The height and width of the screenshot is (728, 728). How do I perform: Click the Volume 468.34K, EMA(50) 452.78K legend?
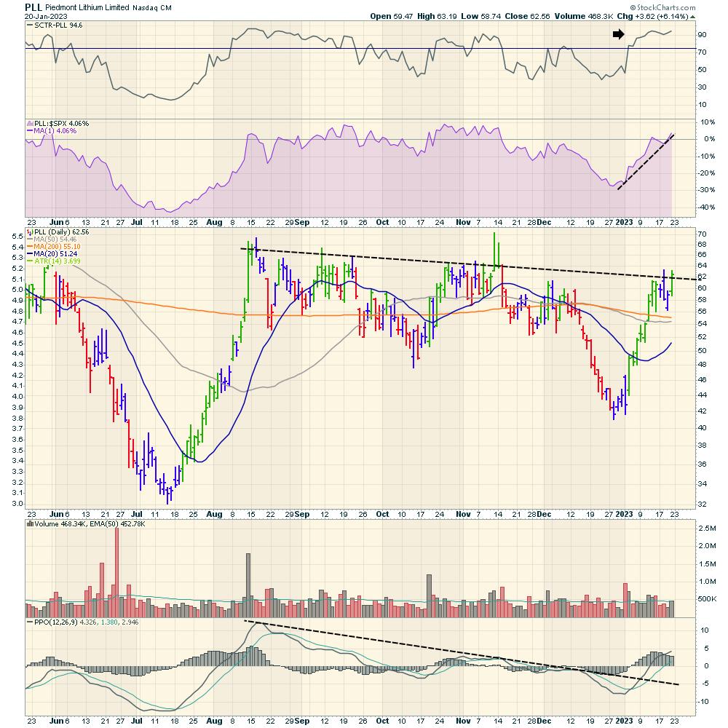coord(90,523)
